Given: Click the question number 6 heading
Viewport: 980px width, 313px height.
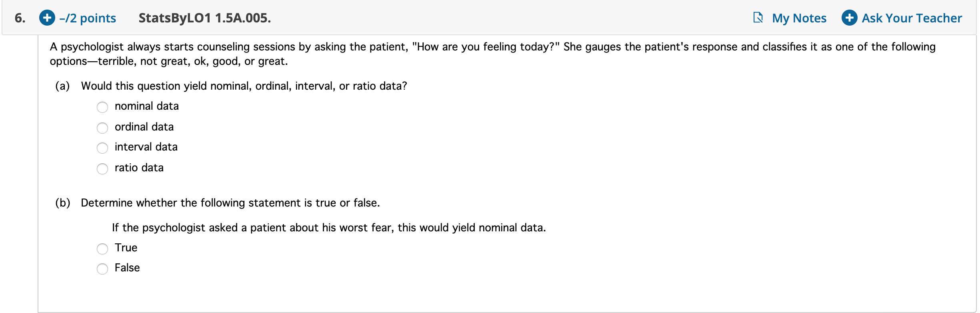Looking at the screenshot, I should 19,18.
